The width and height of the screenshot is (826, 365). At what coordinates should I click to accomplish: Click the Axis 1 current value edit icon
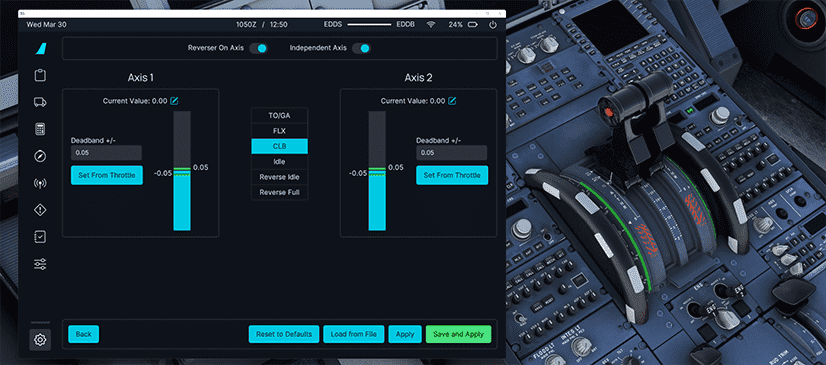click(x=174, y=101)
